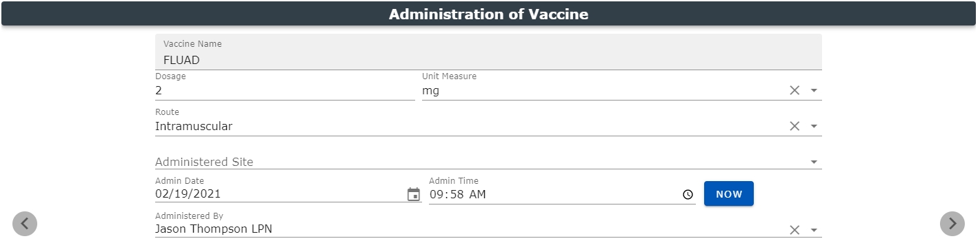Image resolution: width=980 pixels, height=252 pixels.
Task: Expand the Route dropdown arrow
Action: click(x=814, y=126)
